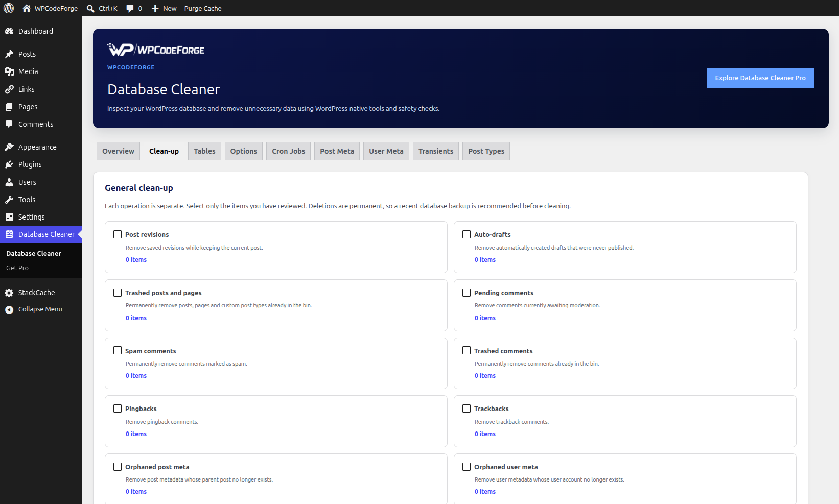Open the Appearance paintbrush icon
This screenshot has height=504, width=839.
pos(9,147)
